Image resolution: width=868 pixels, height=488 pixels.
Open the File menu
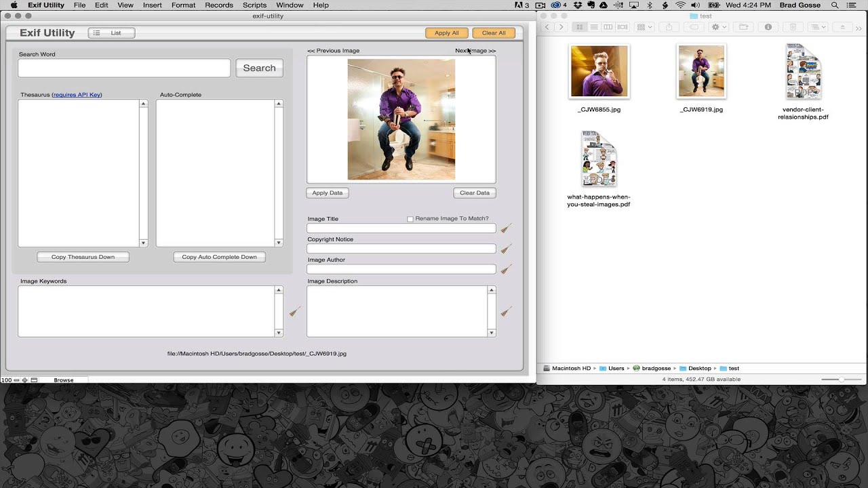tap(79, 5)
